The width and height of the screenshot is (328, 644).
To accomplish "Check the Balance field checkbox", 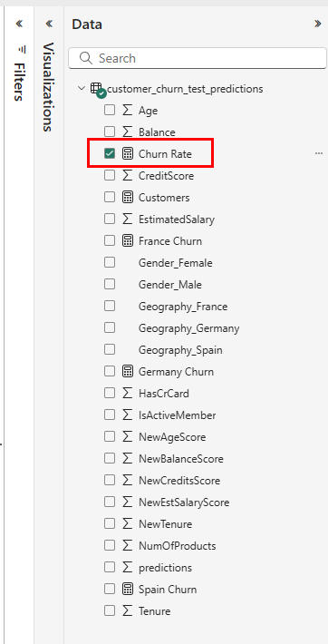I will pos(110,132).
